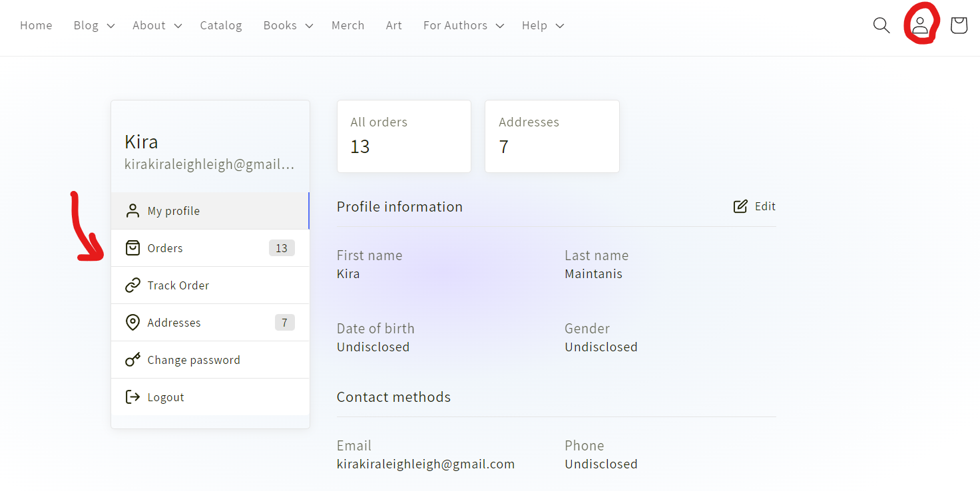This screenshot has height=491, width=980.
Task: Click the chain link icon beside Track Order
Action: pyautogui.click(x=132, y=285)
